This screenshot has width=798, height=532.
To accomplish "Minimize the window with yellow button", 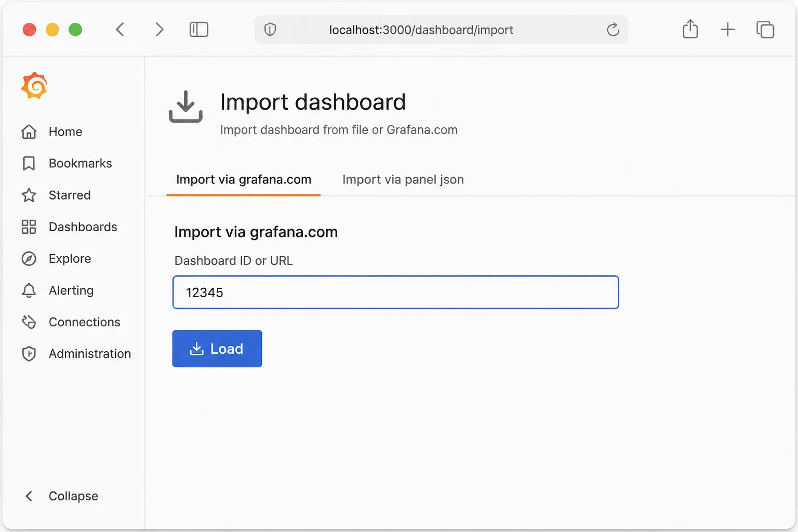I will tap(52, 30).
